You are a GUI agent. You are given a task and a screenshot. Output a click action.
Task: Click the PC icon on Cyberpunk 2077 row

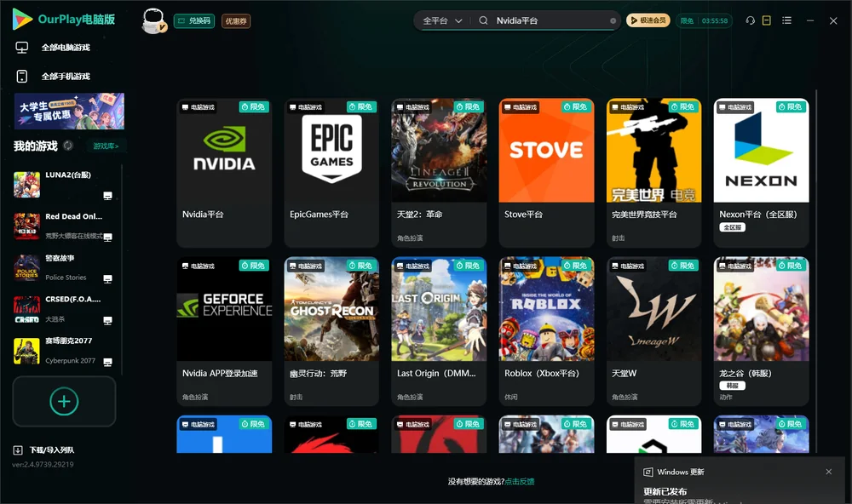[x=107, y=362]
